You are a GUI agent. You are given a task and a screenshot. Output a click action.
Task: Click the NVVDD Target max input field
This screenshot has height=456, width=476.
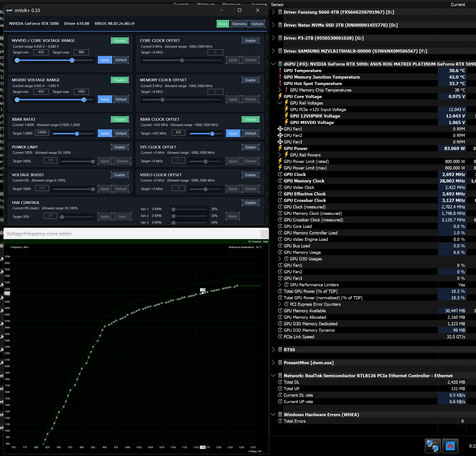coord(81,52)
